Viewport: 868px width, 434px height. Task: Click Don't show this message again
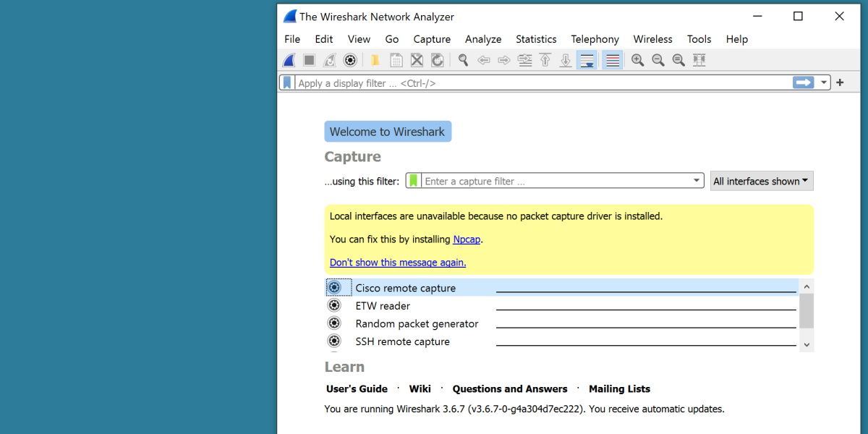(398, 263)
